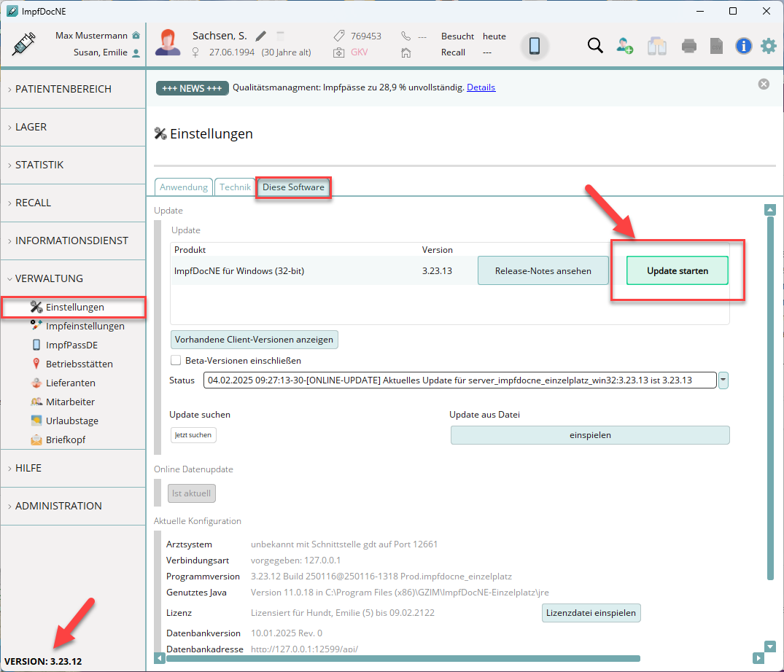Image resolution: width=784 pixels, height=672 pixels.
Task: Open Mitarbeiter in sidebar
Action: (70, 402)
